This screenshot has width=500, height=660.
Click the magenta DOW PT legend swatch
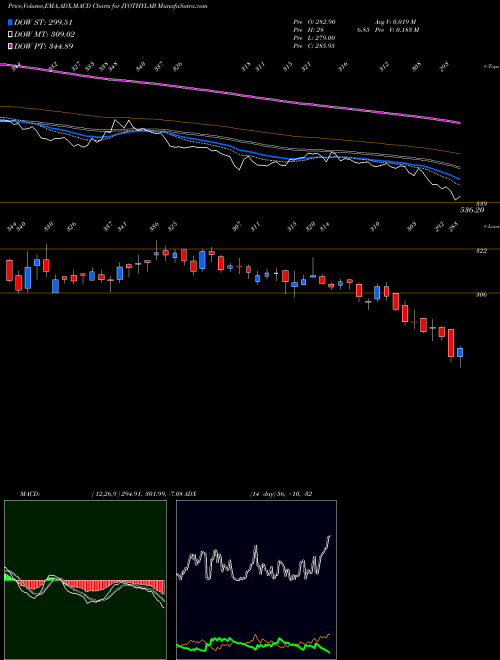[11, 46]
